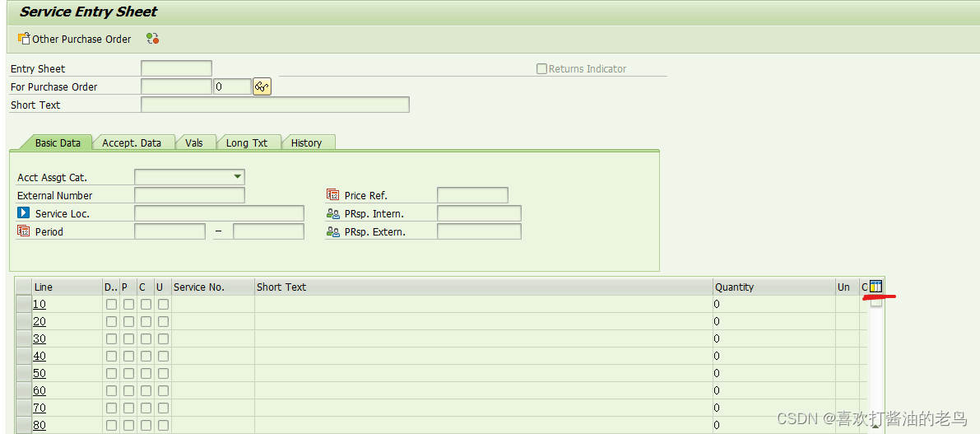Click the Price Ref. calendar icon
980x434 pixels.
[x=332, y=195]
